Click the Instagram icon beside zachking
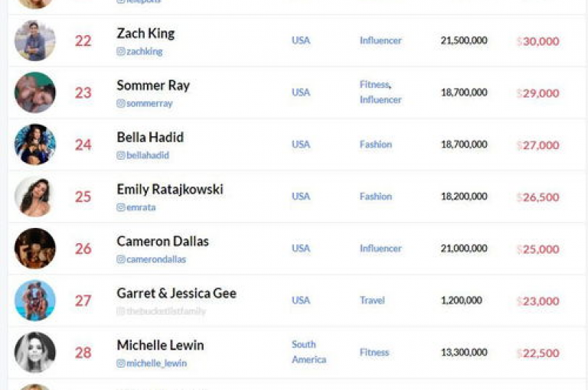The image size is (588, 390). tap(121, 51)
